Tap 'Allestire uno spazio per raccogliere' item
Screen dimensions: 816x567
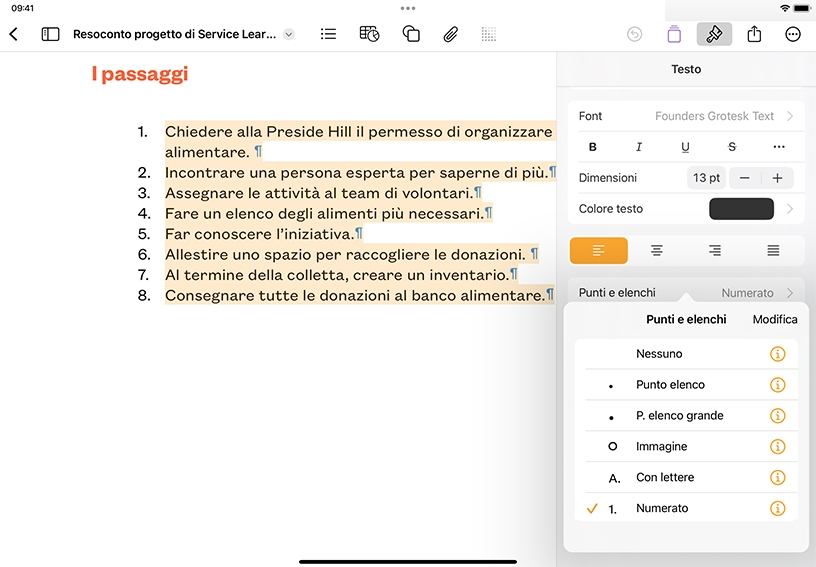(x=346, y=254)
